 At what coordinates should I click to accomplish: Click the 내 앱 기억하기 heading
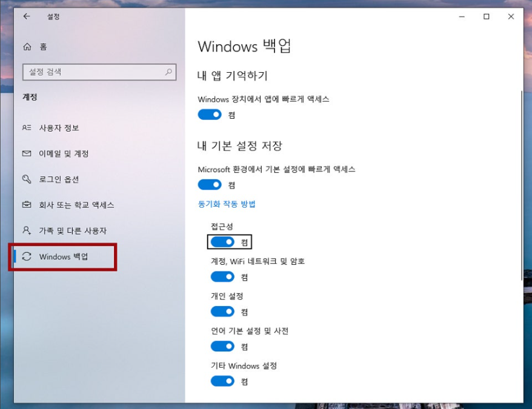(233, 75)
